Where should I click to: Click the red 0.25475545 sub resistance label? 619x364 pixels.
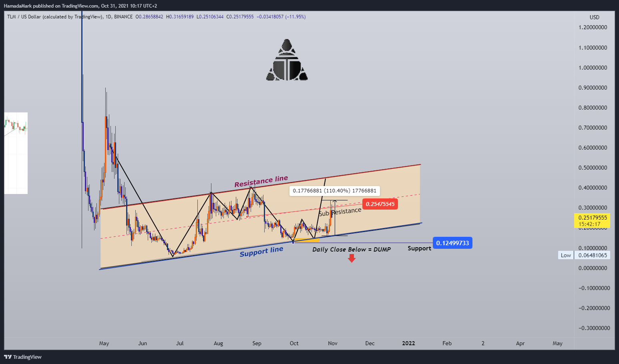click(x=380, y=204)
